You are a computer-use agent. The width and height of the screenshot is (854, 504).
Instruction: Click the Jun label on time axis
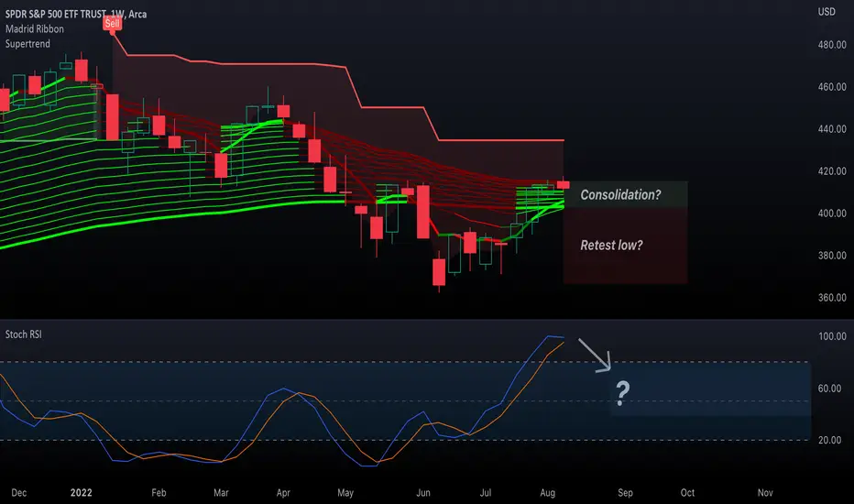423,493
